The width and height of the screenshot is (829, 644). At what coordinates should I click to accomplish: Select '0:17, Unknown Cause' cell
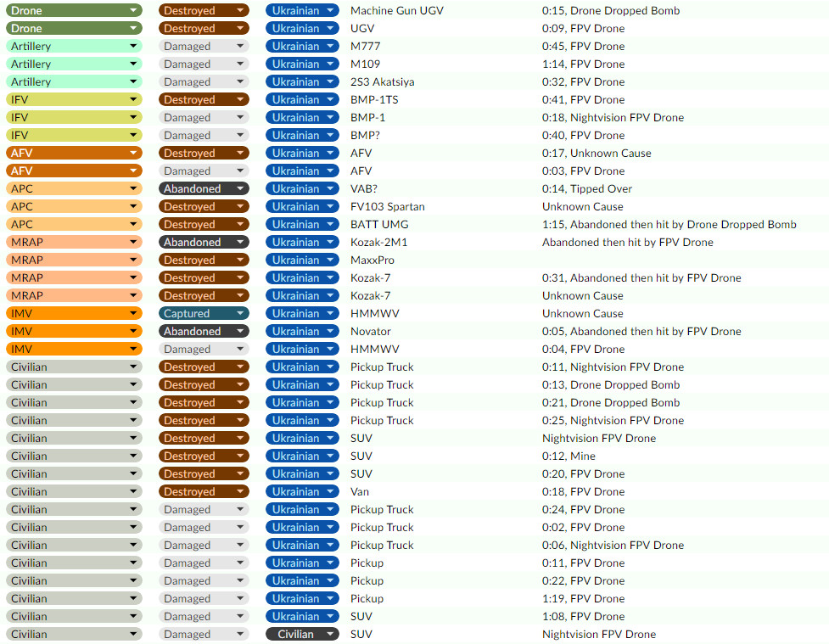(x=597, y=154)
